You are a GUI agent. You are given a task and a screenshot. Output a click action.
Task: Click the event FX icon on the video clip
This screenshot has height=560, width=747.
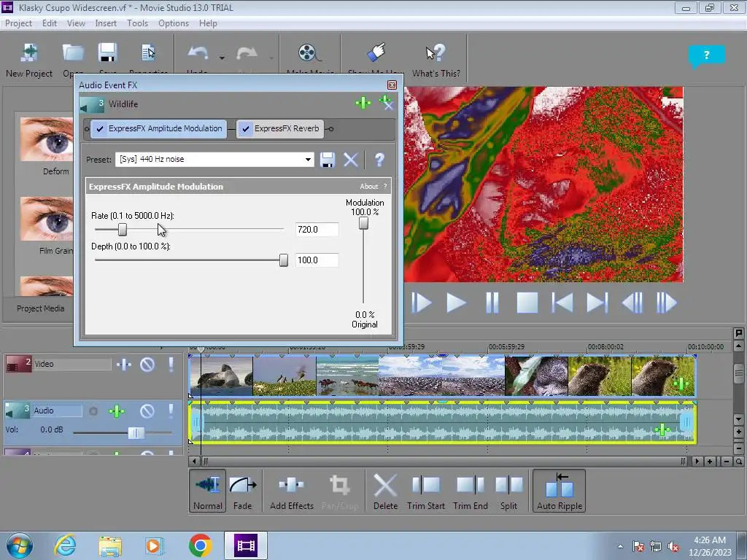681,384
